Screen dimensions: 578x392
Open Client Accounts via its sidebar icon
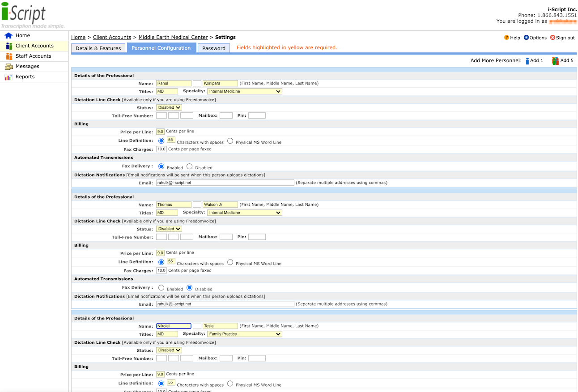point(8,46)
